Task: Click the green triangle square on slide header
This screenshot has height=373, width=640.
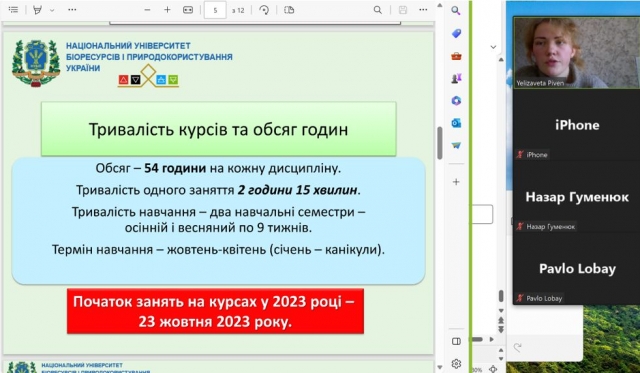Action: 173,80
